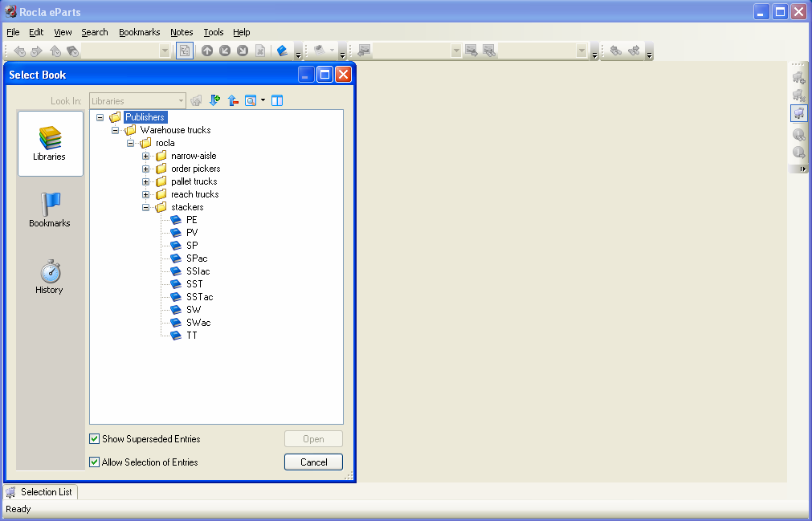Click the highlighted cart icon in right sidebar

coord(799,112)
